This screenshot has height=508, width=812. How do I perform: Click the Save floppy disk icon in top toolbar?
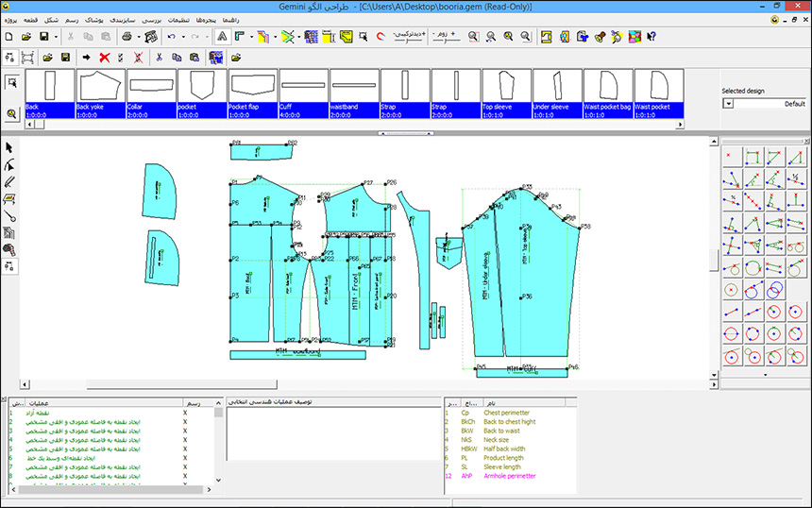click(x=43, y=37)
